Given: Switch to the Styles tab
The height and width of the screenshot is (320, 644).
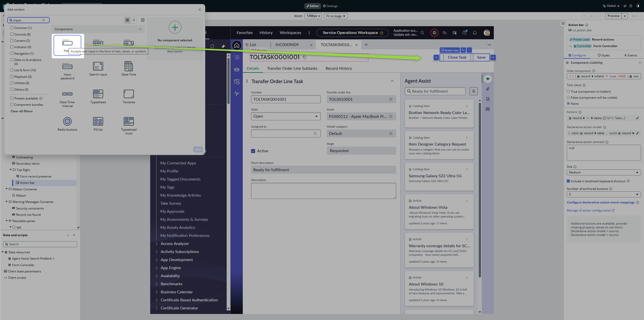Looking at the screenshot, I should pyautogui.click(x=603, y=55).
